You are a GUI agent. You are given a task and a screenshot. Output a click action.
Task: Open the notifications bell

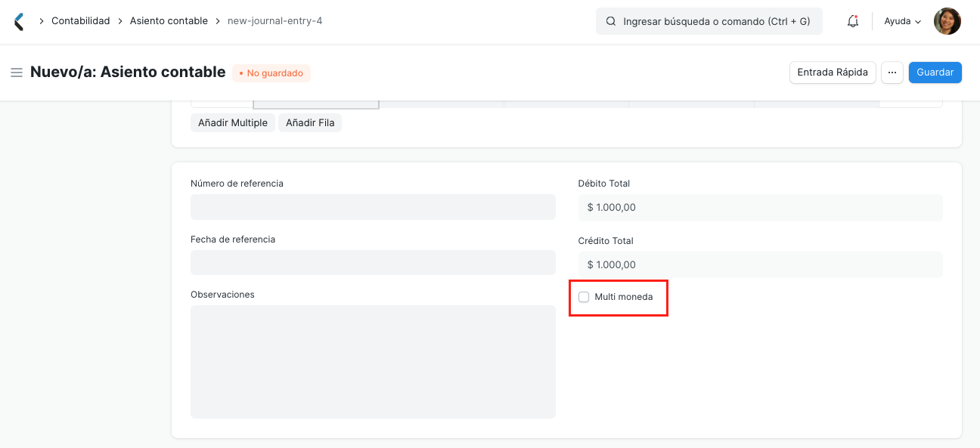click(x=853, y=21)
